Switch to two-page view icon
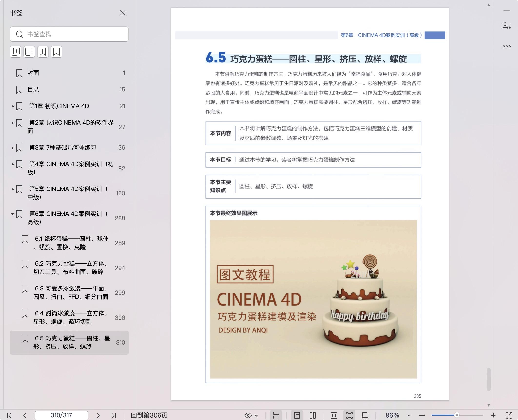The width and height of the screenshot is (518, 420). click(x=313, y=415)
